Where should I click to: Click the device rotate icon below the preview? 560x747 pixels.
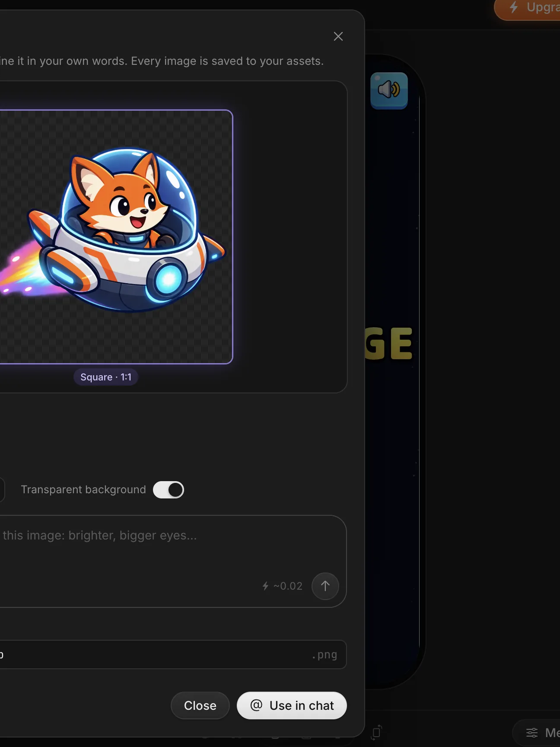point(376,732)
